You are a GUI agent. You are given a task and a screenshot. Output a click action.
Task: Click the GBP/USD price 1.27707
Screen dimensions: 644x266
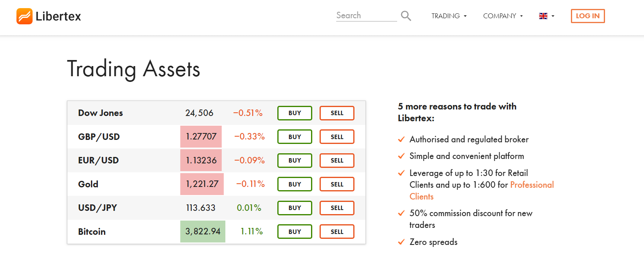201,137
